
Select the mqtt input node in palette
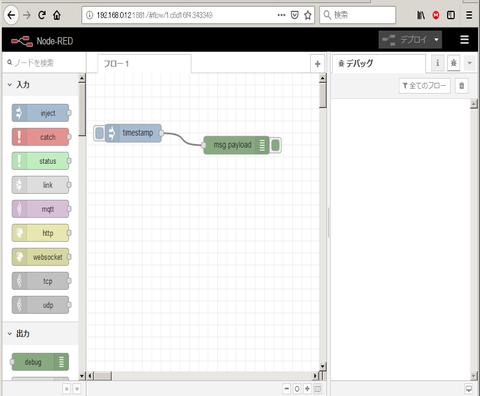point(40,209)
